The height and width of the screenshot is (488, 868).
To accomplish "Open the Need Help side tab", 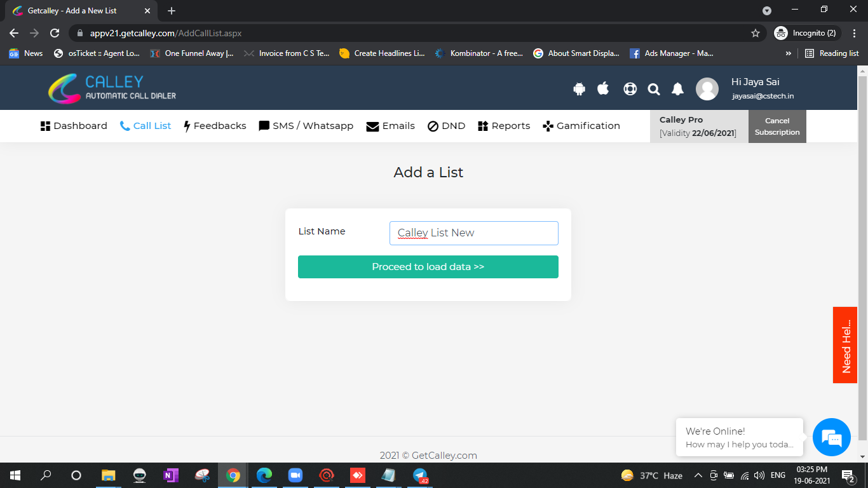I will coord(845,345).
